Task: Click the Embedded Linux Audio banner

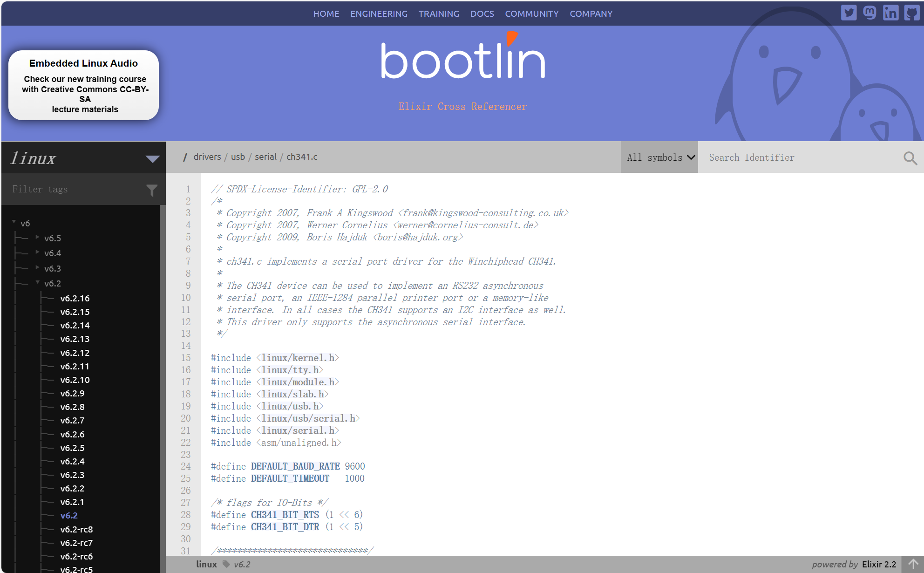Action: (x=84, y=85)
